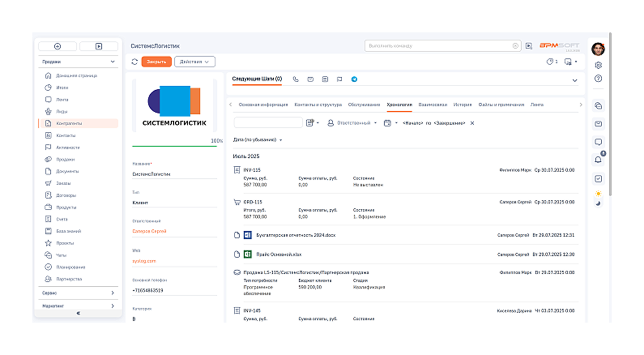Click the phone call icon next to Следующие Шаги

(296, 79)
